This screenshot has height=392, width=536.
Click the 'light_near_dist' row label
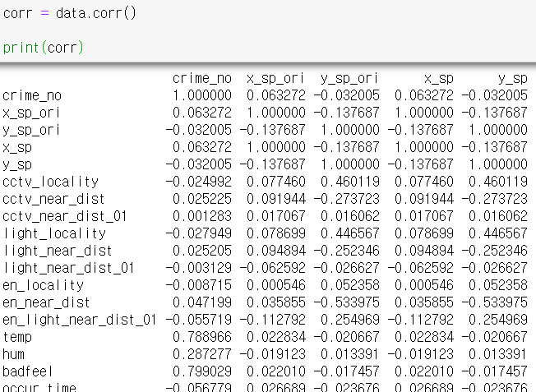click(57, 251)
